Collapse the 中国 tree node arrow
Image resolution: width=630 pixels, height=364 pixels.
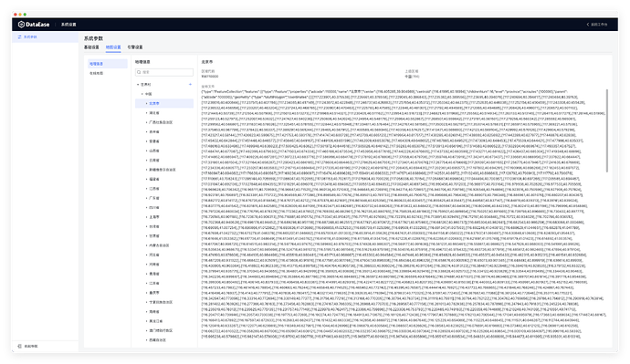click(142, 94)
